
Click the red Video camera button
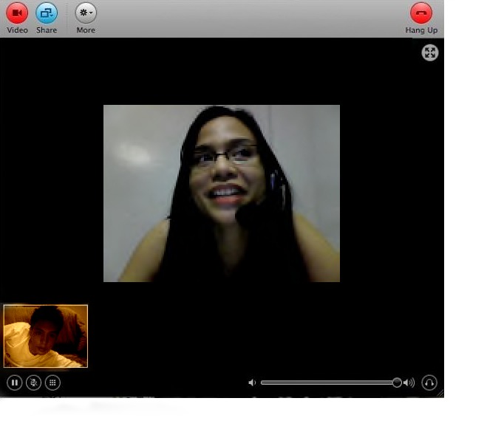point(17,13)
